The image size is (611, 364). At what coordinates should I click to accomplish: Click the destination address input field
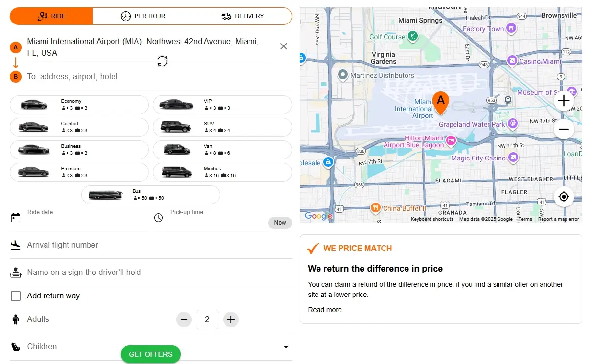(x=147, y=77)
